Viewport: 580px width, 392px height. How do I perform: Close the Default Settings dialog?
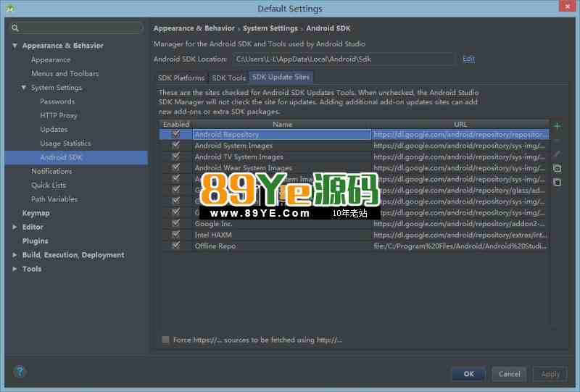coord(568,7)
